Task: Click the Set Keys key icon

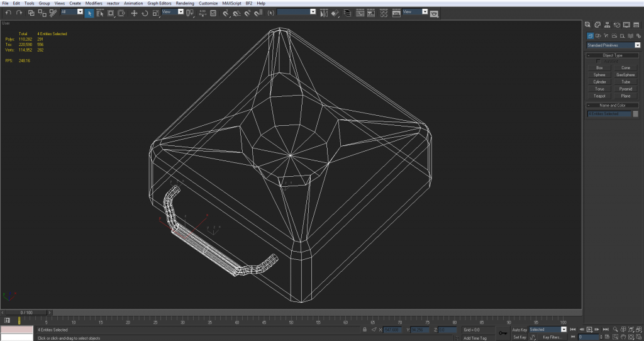Action: pyautogui.click(x=502, y=333)
